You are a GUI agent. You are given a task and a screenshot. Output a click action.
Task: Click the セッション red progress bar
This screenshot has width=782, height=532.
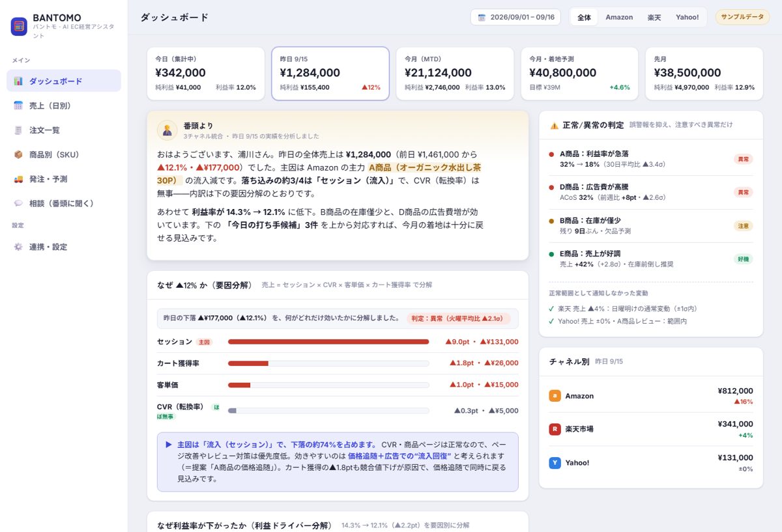tap(328, 342)
